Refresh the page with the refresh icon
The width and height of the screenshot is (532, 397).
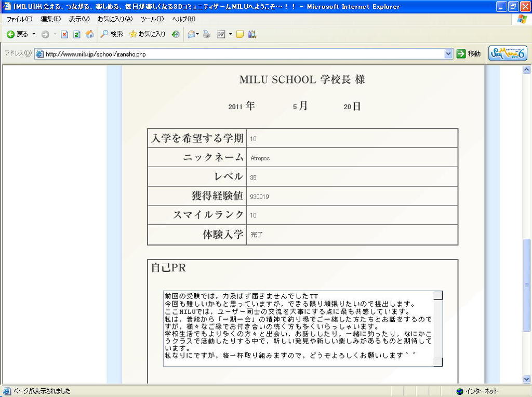pos(76,34)
